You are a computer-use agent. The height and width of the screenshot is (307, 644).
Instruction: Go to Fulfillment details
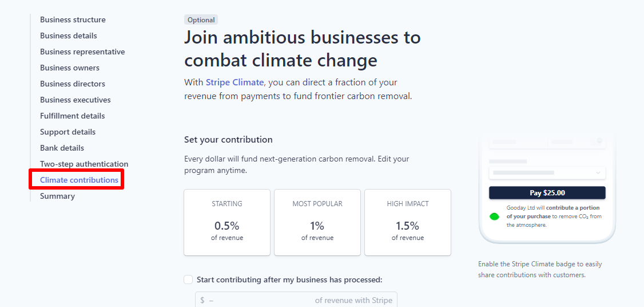[x=73, y=116]
